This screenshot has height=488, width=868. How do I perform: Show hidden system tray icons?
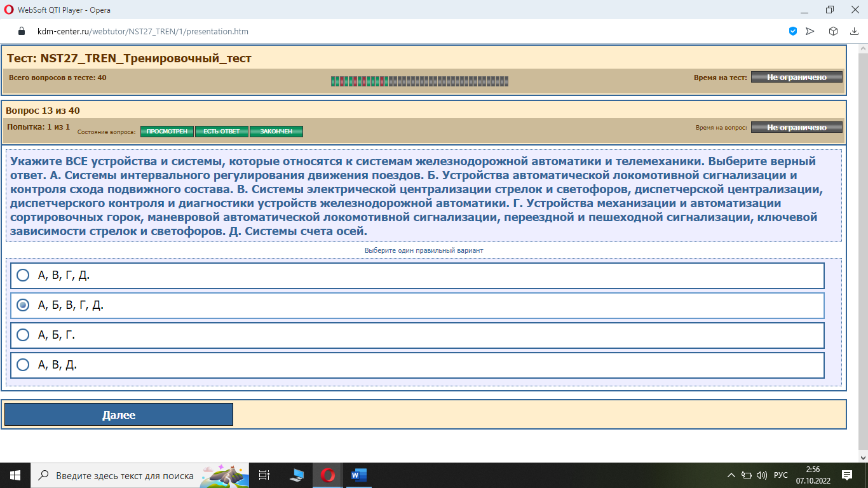tap(731, 475)
